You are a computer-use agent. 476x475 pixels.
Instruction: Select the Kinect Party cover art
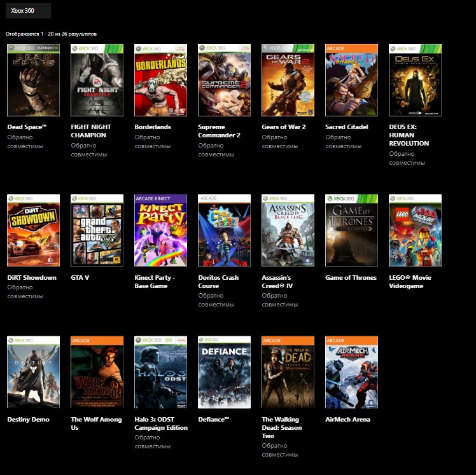pyautogui.click(x=160, y=230)
